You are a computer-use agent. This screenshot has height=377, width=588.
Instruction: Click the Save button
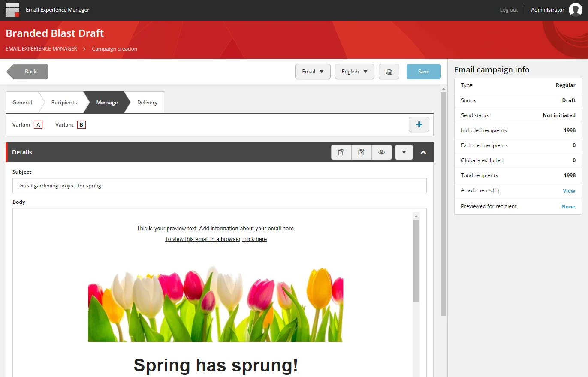(x=424, y=72)
